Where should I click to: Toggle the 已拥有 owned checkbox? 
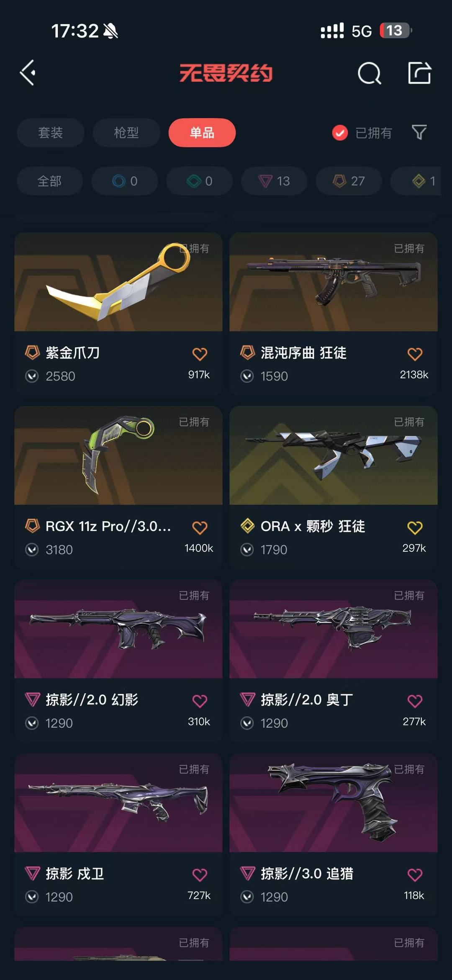click(x=340, y=133)
